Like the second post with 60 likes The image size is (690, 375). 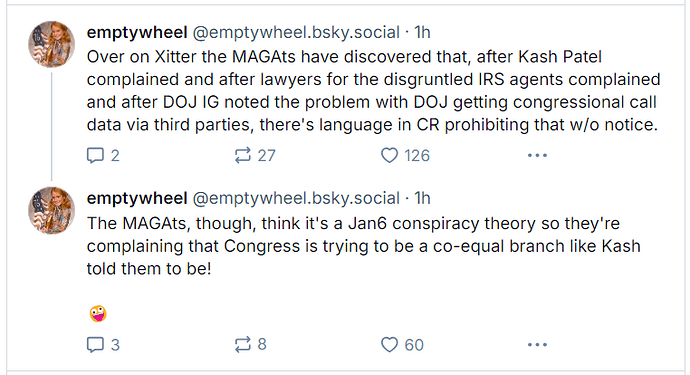[402, 345]
